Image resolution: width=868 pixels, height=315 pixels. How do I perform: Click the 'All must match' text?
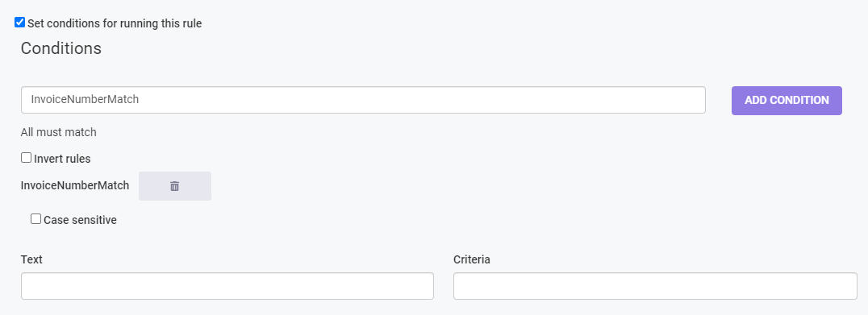point(59,133)
